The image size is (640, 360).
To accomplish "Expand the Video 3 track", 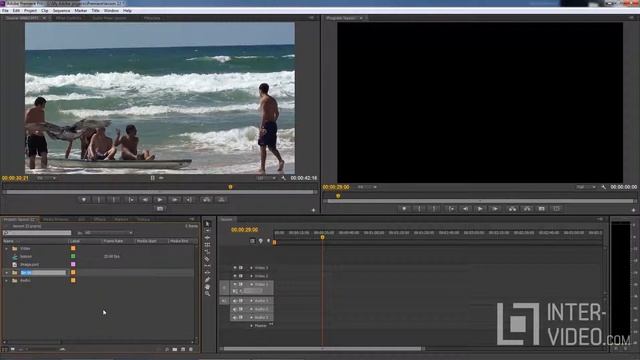I will 251,268.
